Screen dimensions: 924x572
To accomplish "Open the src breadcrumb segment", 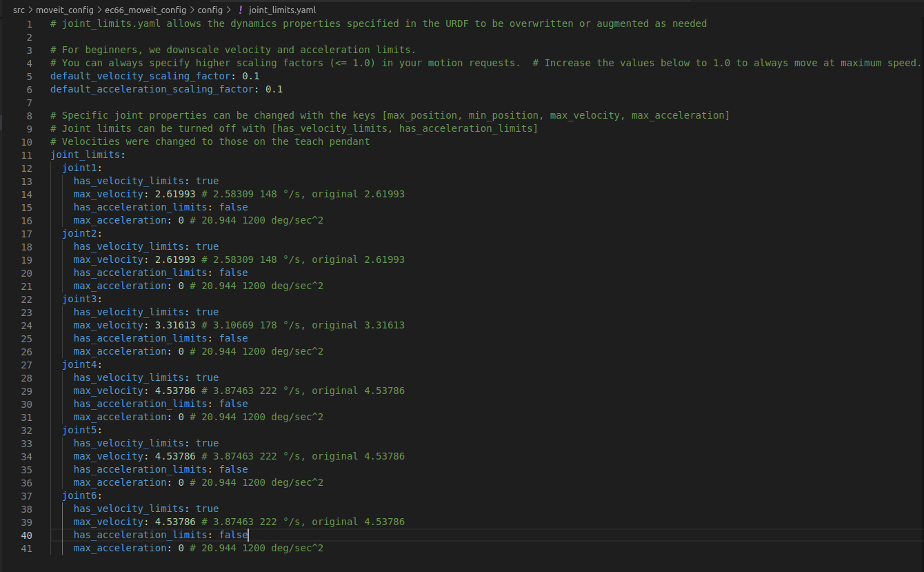I will (x=19, y=10).
